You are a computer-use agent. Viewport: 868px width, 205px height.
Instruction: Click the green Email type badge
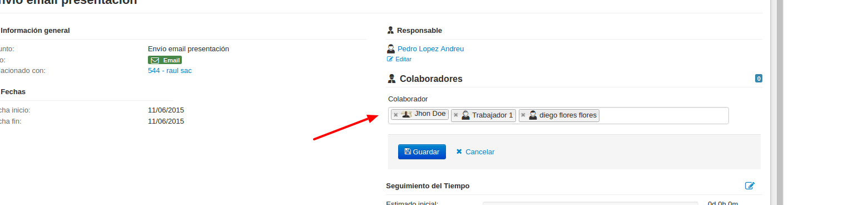[165, 60]
